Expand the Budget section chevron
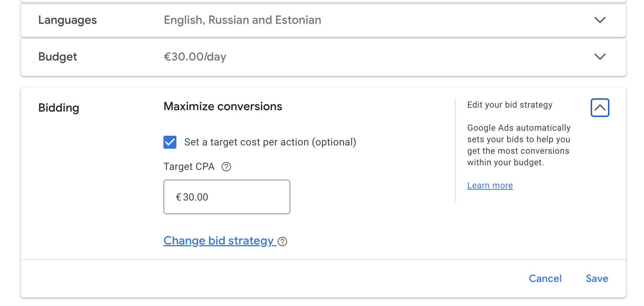 click(x=600, y=57)
